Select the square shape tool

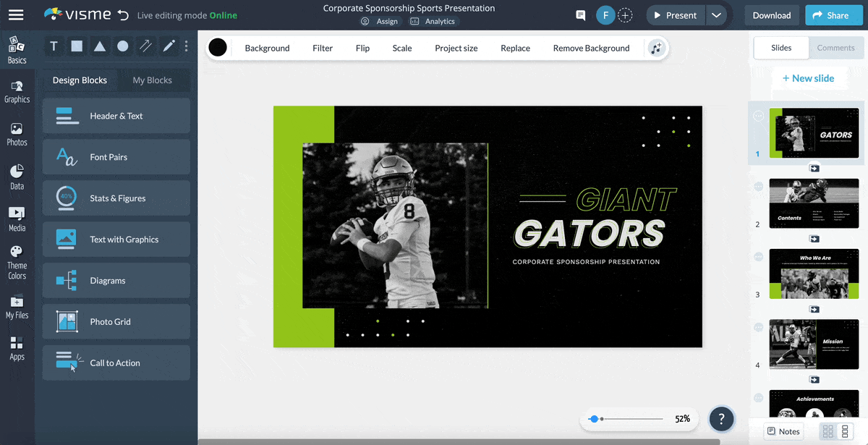[77, 46]
